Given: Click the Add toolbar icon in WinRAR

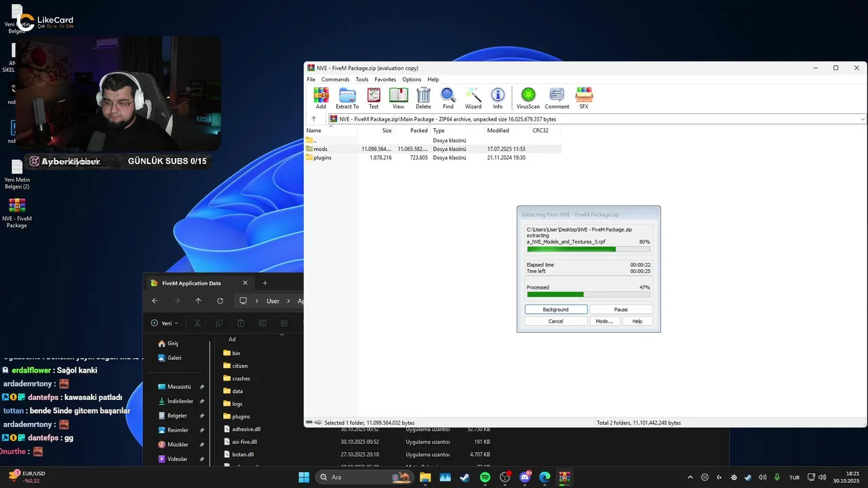Looking at the screenshot, I should pyautogui.click(x=321, y=98).
